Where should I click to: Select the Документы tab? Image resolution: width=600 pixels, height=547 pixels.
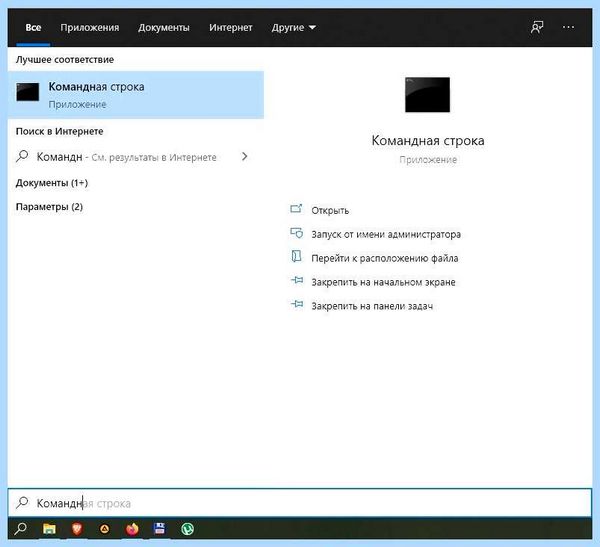click(x=164, y=28)
